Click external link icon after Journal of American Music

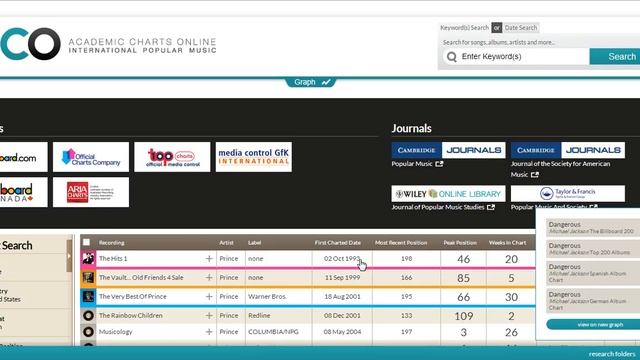(x=535, y=175)
